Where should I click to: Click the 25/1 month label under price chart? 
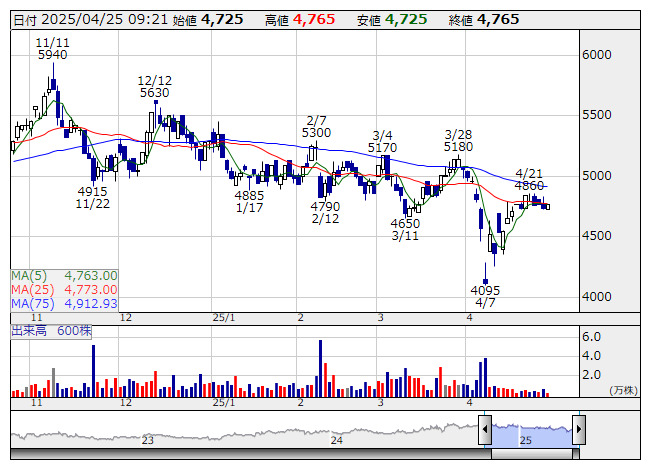tap(224, 318)
